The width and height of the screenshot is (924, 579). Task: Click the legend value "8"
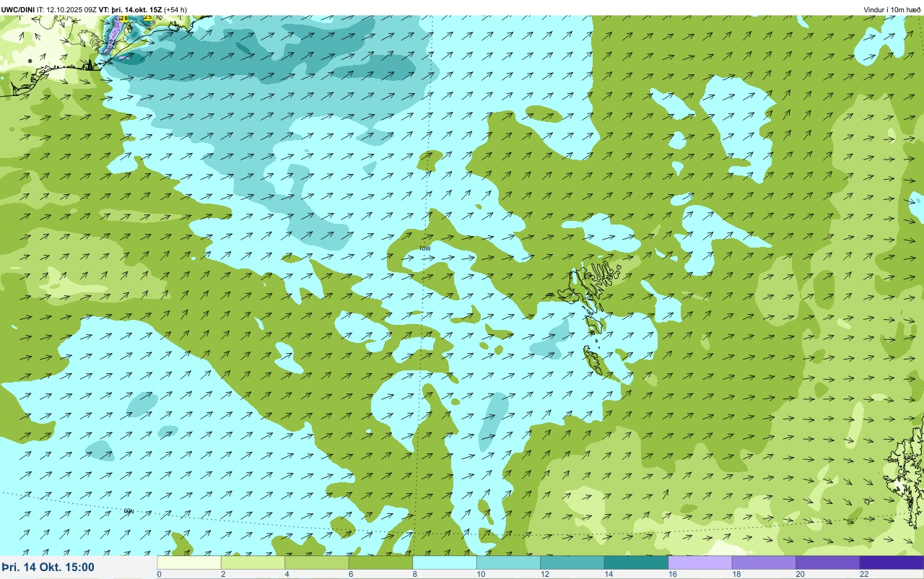414,574
